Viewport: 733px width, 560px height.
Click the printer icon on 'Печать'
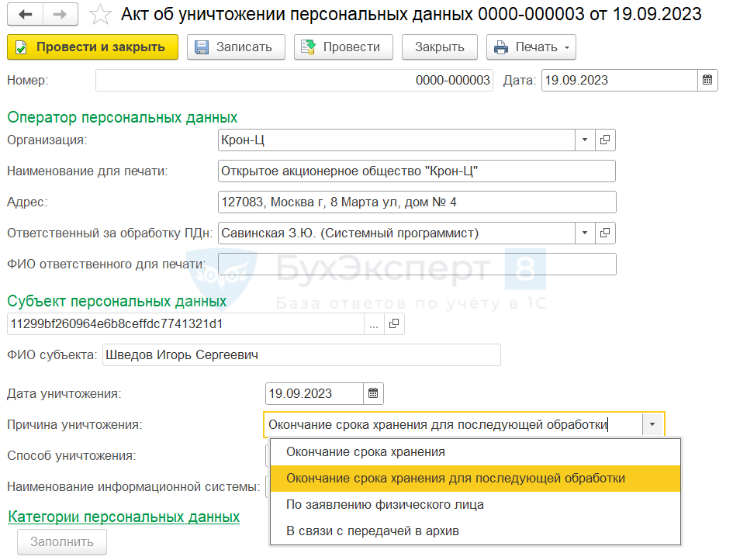point(500,47)
